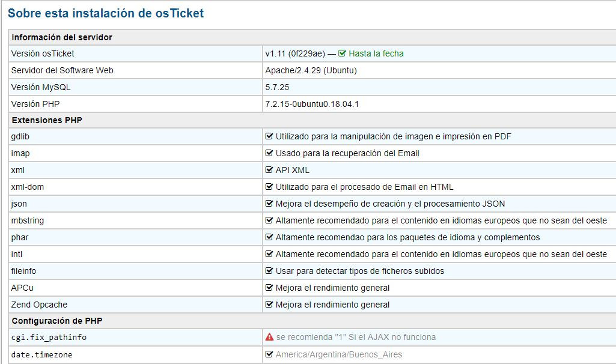Click the intl extension checkmark
The width and height of the screenshot is (616, 364).
coord(269,254)
